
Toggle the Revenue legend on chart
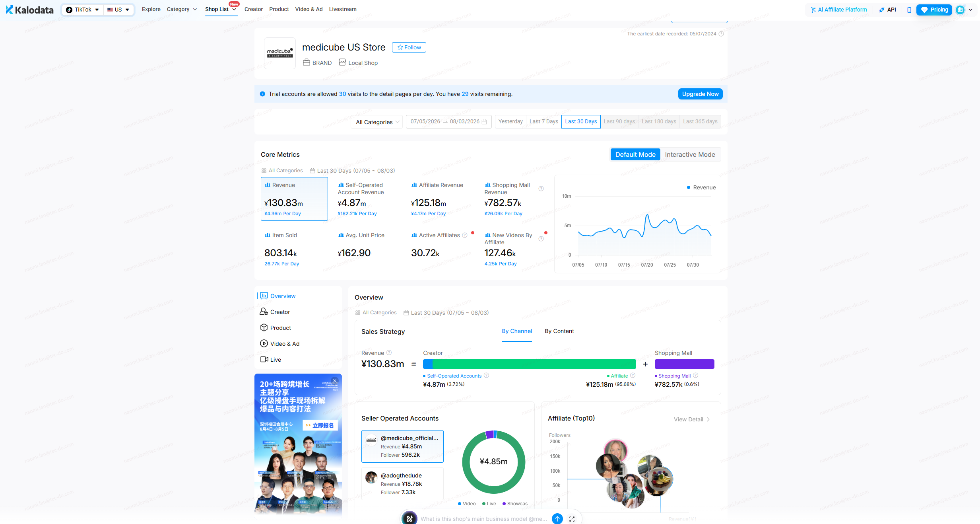coord(701,187)
